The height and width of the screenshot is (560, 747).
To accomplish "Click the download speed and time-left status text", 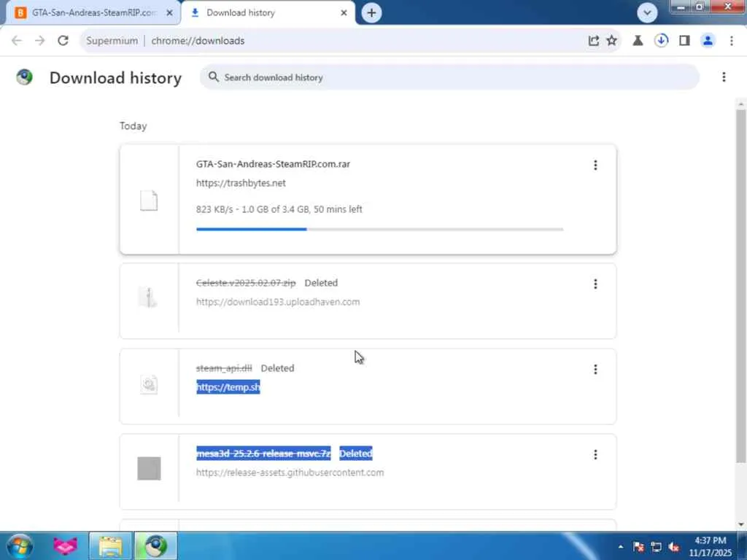I will coord(279,209).
